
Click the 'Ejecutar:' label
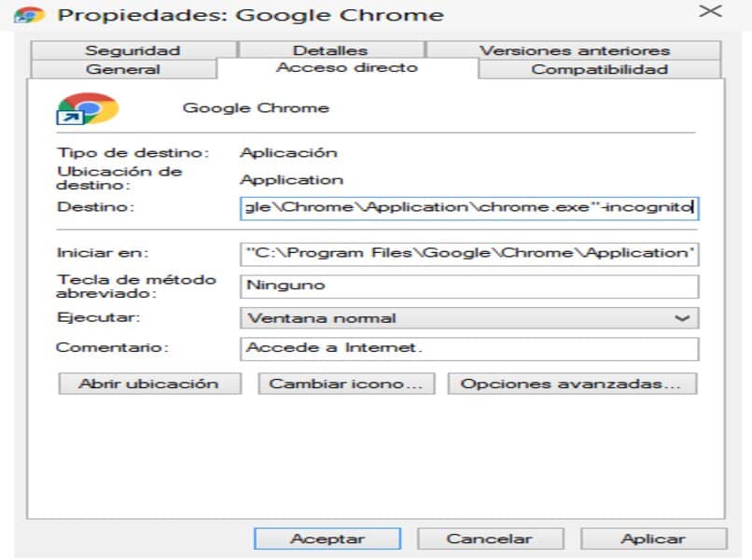[98, 317]
